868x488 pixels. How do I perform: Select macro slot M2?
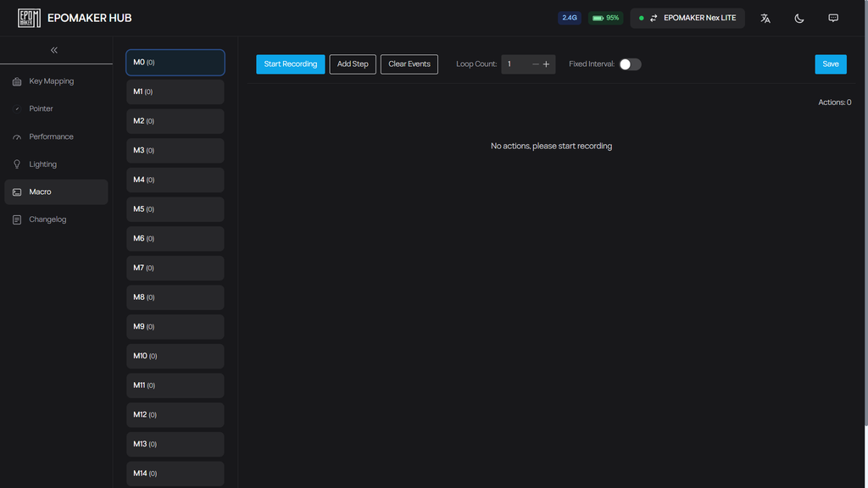point(175,121)
